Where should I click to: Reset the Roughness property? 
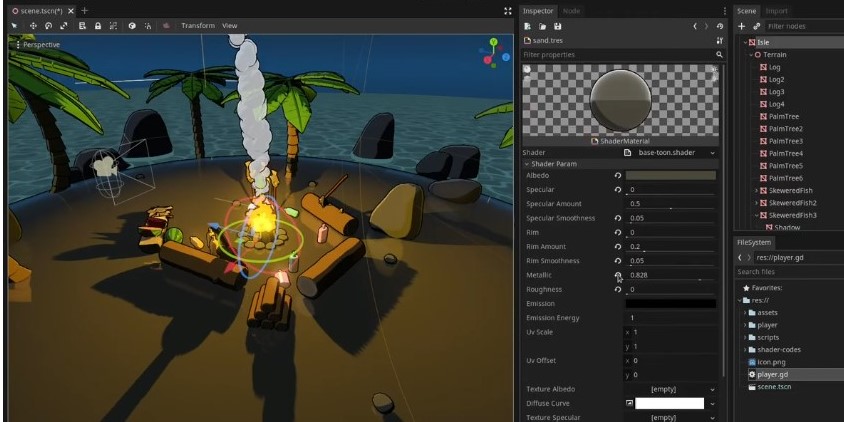point(618,290)
